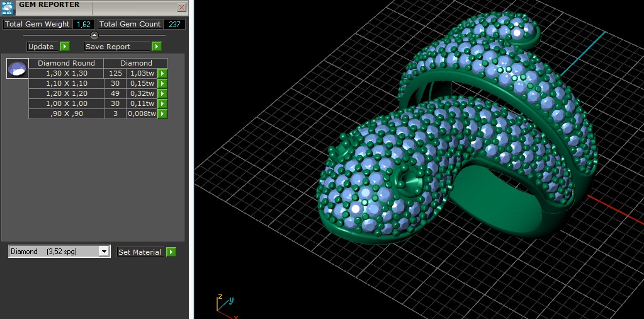The image size is (644, 319).
Task: Select the round diamond gem thumbnail
Action: (x=17, y=68)
